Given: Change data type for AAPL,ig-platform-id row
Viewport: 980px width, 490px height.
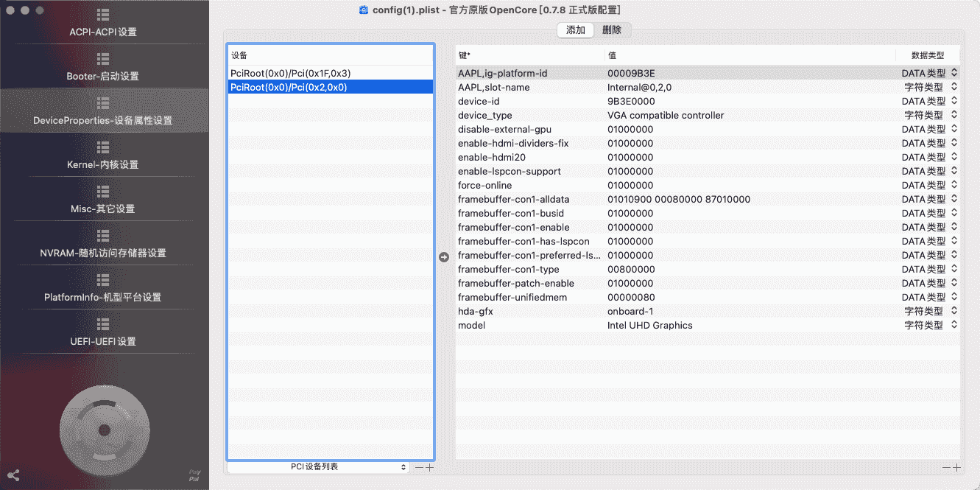Looking at the screenshot, I should [x=954, y=73].
